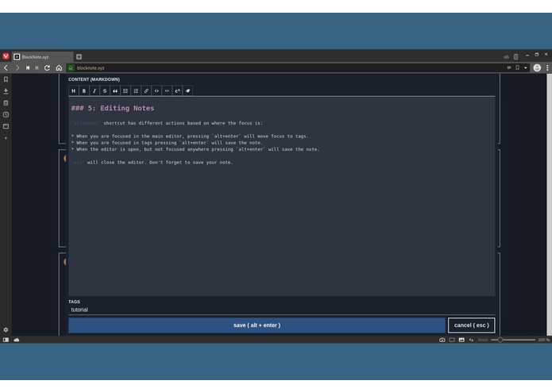Click the fast forward navigation button
Screen dimensions: 552x392
37,68
